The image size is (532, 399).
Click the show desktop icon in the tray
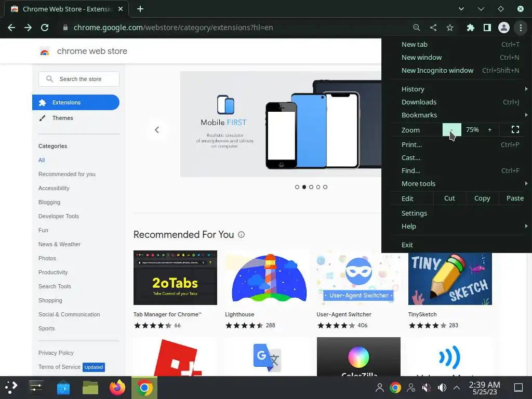coord(518,388)
